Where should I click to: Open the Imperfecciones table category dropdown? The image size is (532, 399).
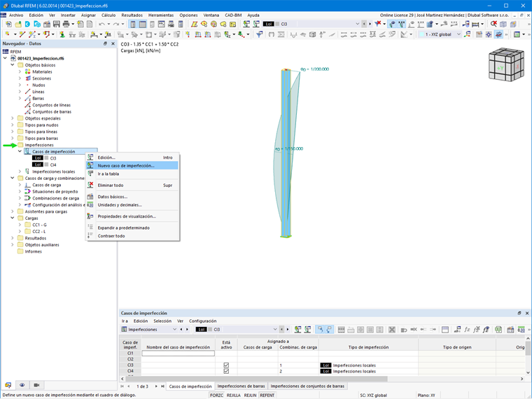[x=175, y=330]
